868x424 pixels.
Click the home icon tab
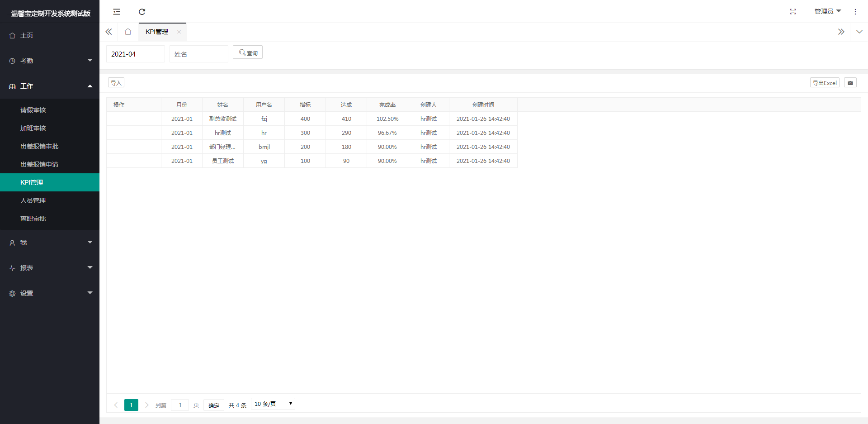128,32
